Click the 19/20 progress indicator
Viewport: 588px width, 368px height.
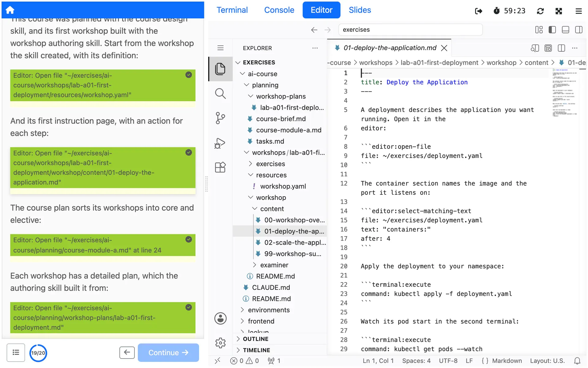click(38, 353)
